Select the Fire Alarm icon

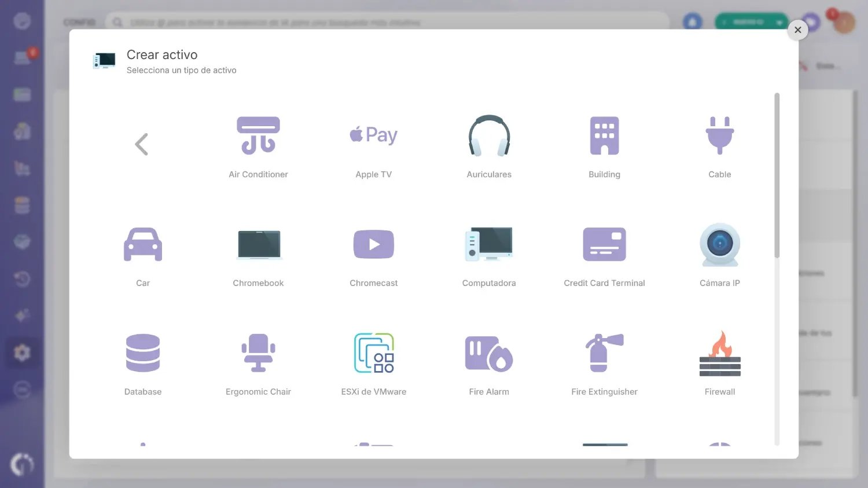coord(489,353)
